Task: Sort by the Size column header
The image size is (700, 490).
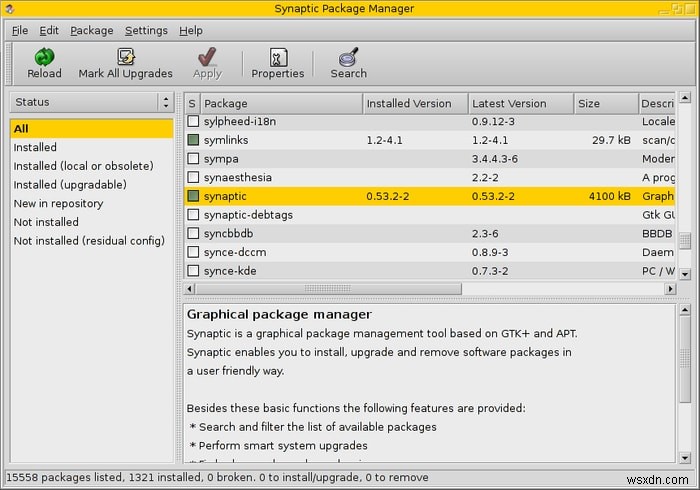Action: coord(606,104)
